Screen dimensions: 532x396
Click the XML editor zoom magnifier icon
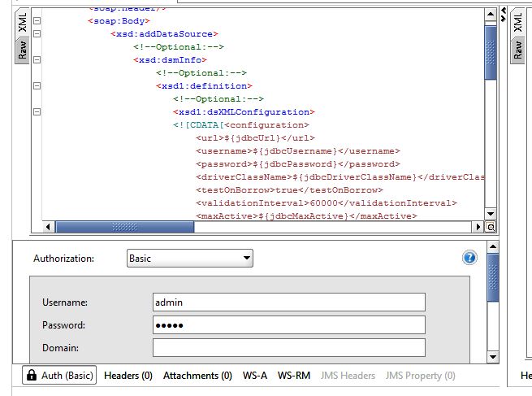491,227
